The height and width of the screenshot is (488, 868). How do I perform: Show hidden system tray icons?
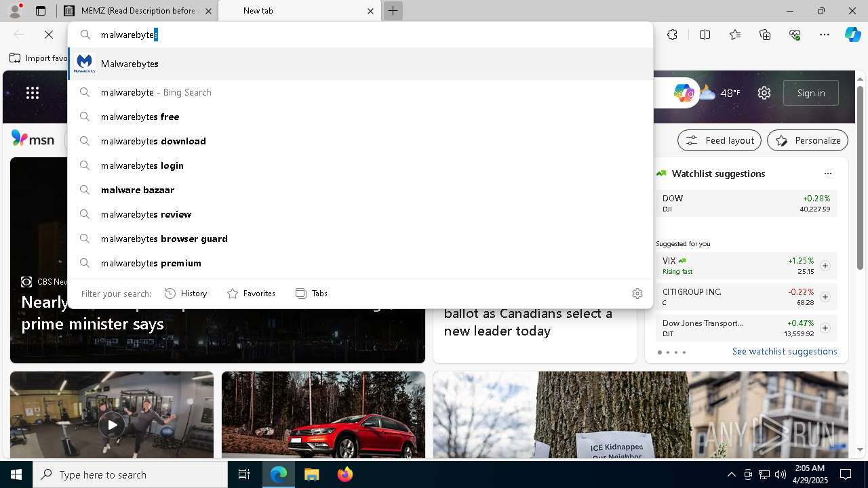(731, 474)
